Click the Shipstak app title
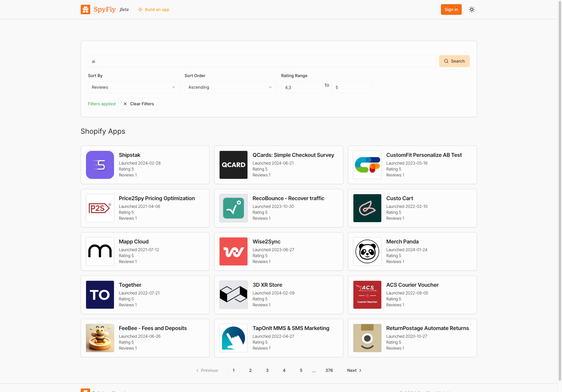This screenshot has height=392, width=562. tap(129, 155)
